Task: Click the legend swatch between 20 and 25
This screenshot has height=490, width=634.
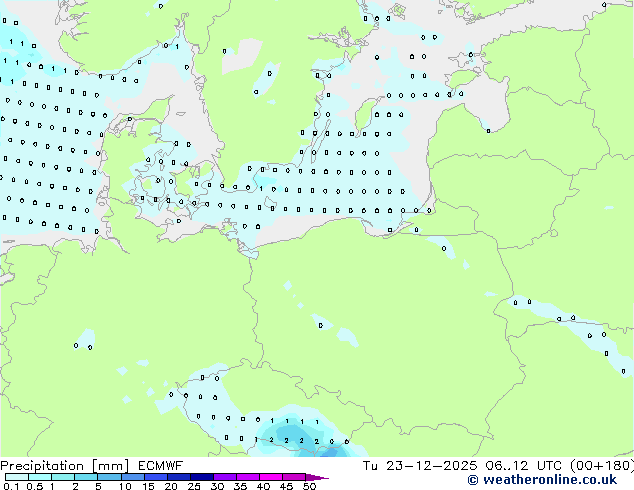Action: click(x=178, y=477)
